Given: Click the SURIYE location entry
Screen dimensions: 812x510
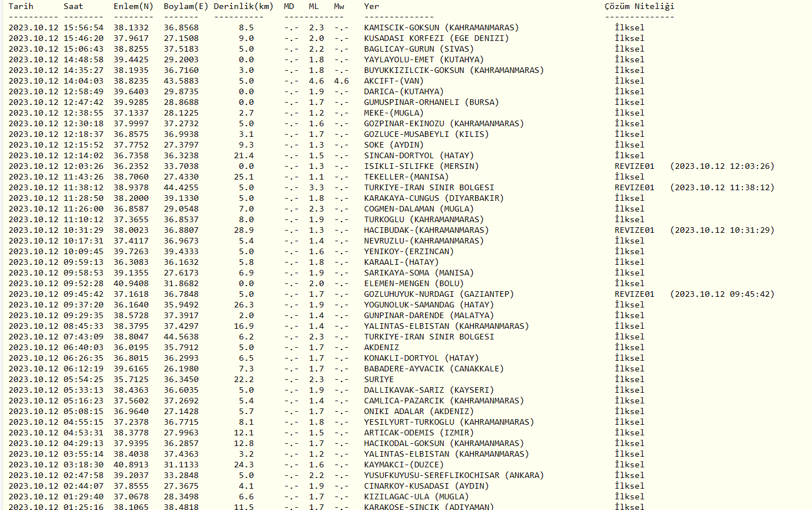Looking at the screenshot, I should coord(379,379).
